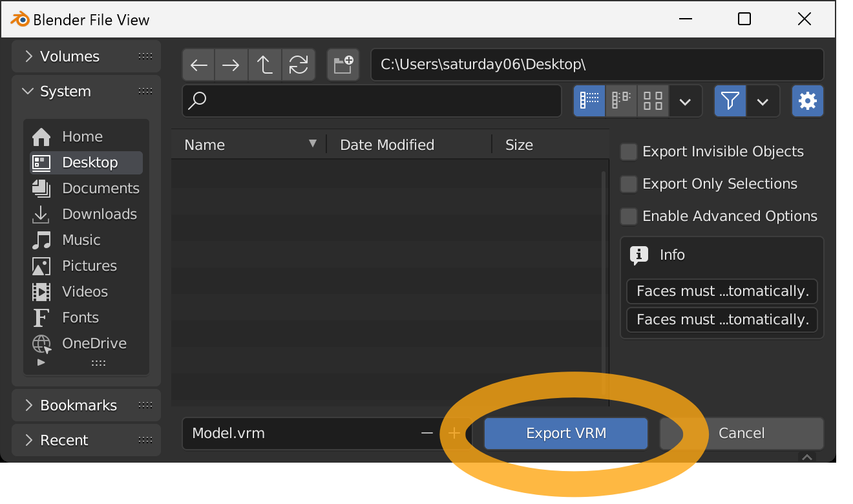Open Desktop in System list
This screenshot has width=853, height=504.
87,162
